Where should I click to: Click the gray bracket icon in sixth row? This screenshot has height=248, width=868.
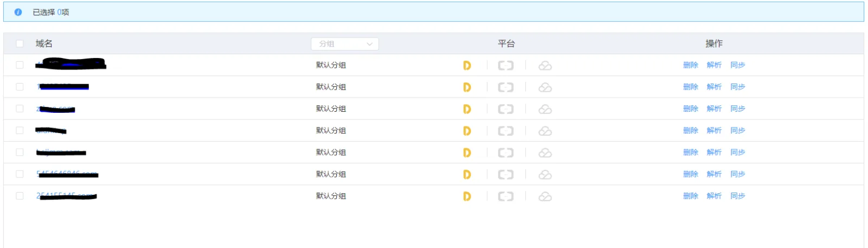pyautogui.click(x=506, y=175)
